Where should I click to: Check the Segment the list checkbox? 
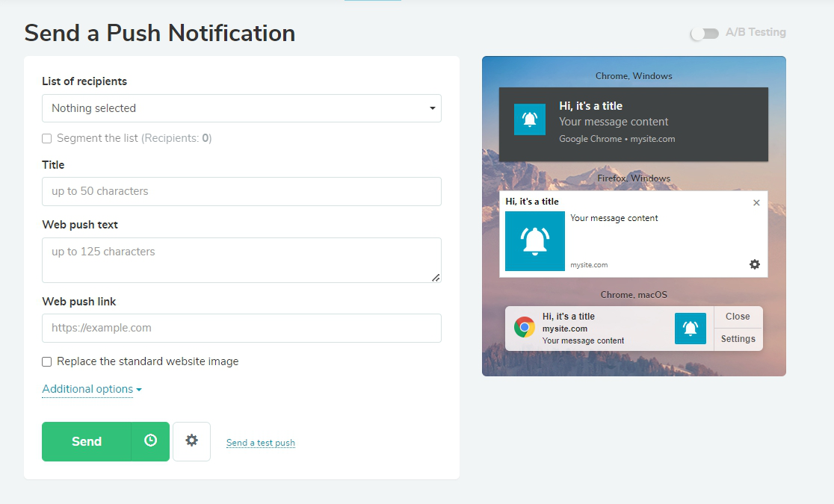point(46,138)
